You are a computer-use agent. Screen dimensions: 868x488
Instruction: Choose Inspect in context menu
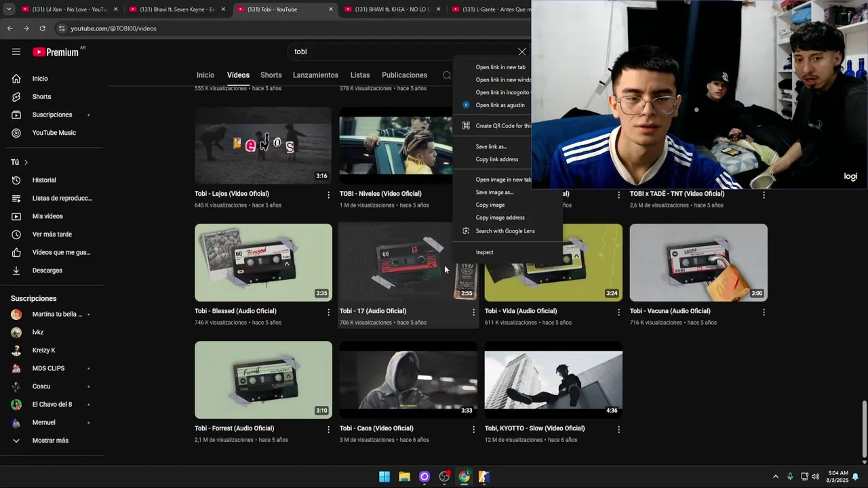point(485,252)
